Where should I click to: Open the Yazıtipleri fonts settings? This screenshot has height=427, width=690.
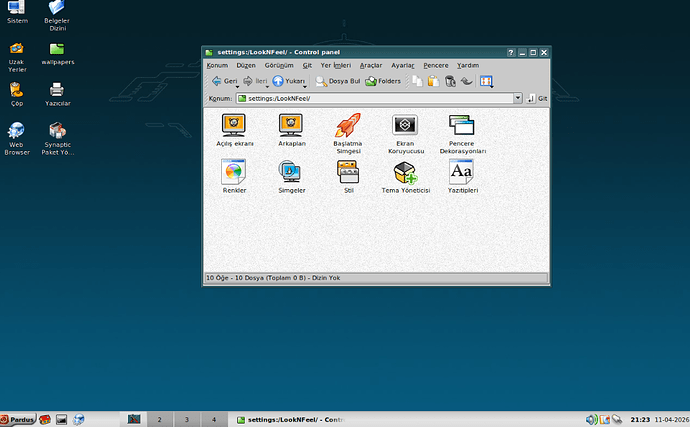462,173
